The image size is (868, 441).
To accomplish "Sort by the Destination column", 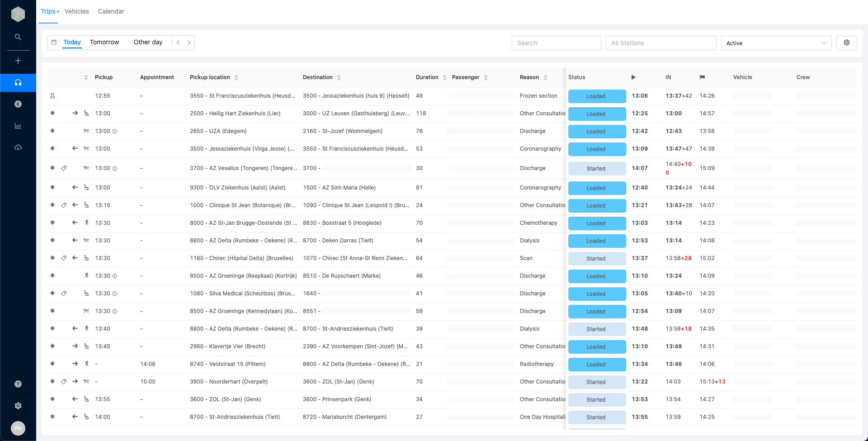I will tap(339, 77).
